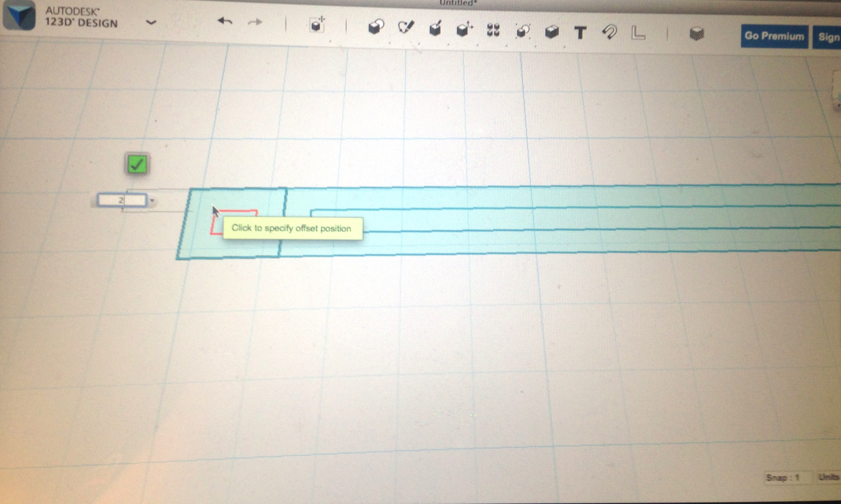This screenshot has height=504, width=841.
Task: Select the Measure tool
Action: (x=638, y=33)
